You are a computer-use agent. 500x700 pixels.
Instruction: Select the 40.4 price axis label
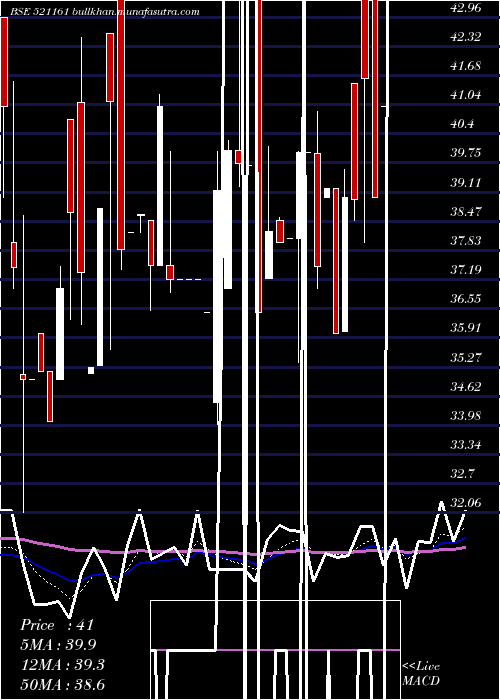coord(462,124)
